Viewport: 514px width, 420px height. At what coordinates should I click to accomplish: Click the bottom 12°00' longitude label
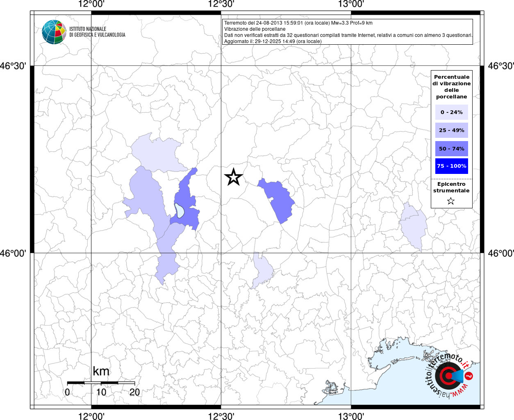(91, 416)
